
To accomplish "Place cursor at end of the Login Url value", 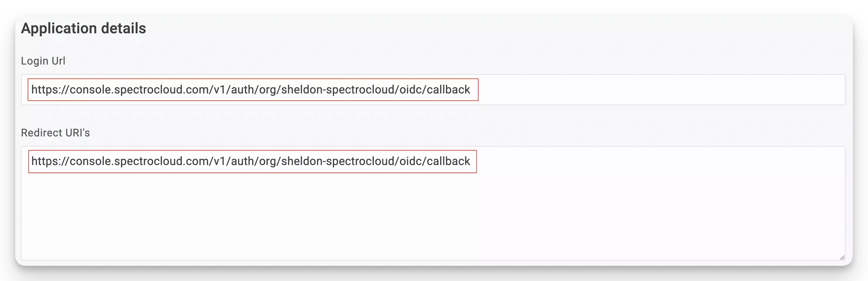I will coord(472,90).
